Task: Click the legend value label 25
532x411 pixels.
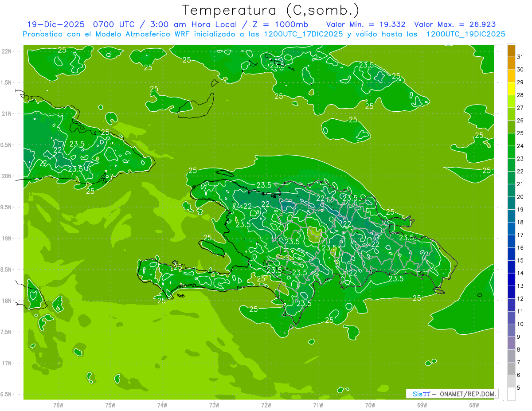Action: (520, 133)
